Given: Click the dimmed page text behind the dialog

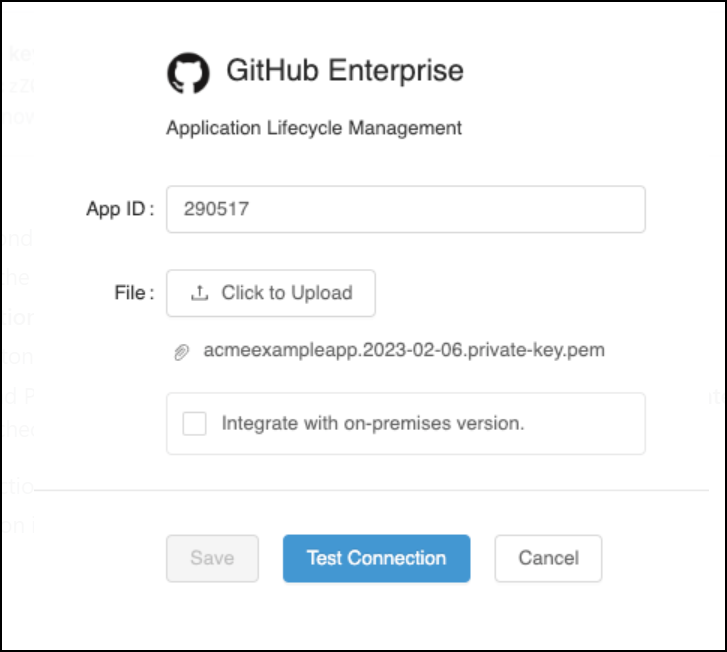Looking at the screenshot, I should [x=18, y=240].
